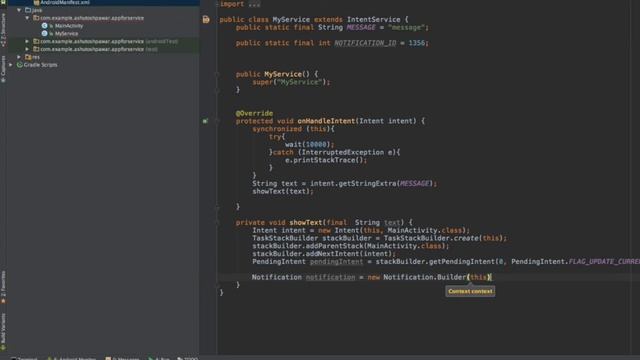Viewport: 640px width, 360px height.
Task: Open the Android Monitor tool window
Action: click(x=72, y=358)
